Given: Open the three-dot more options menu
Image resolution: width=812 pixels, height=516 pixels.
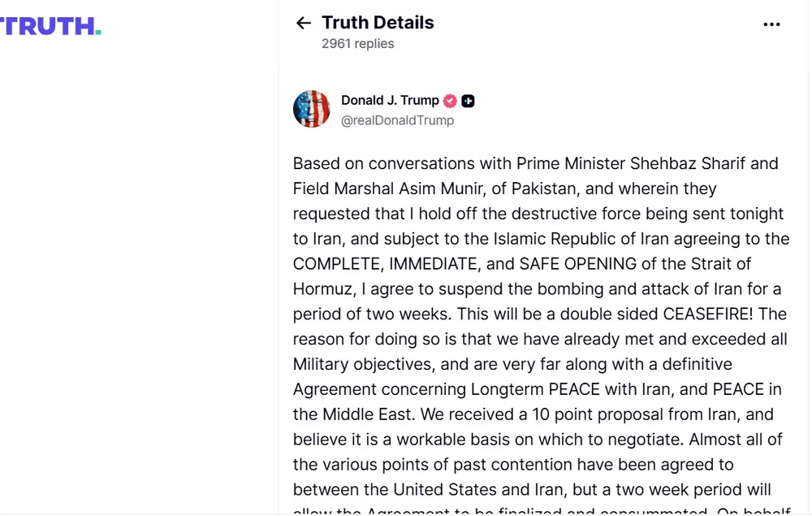Looking at the screenshot, I should 771,24.
